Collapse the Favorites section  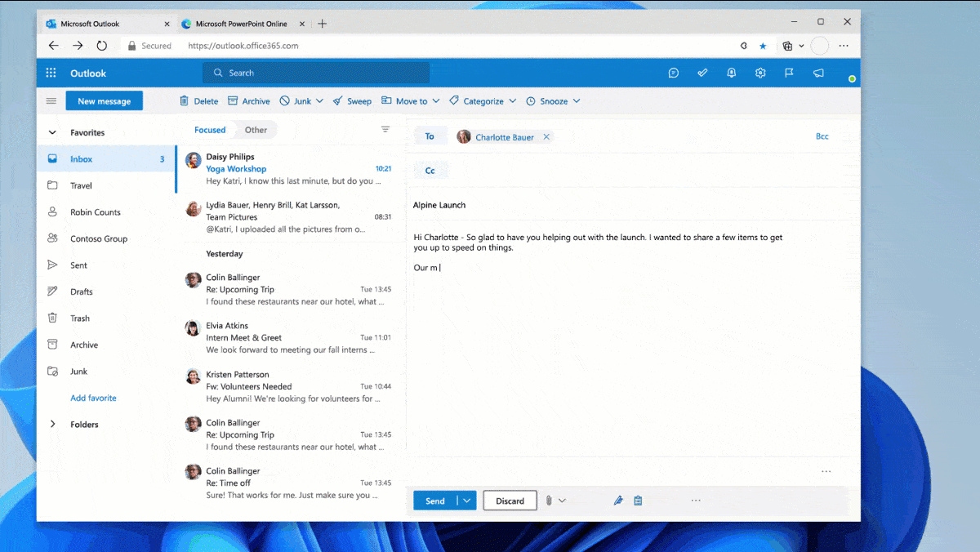pos(51,131)
